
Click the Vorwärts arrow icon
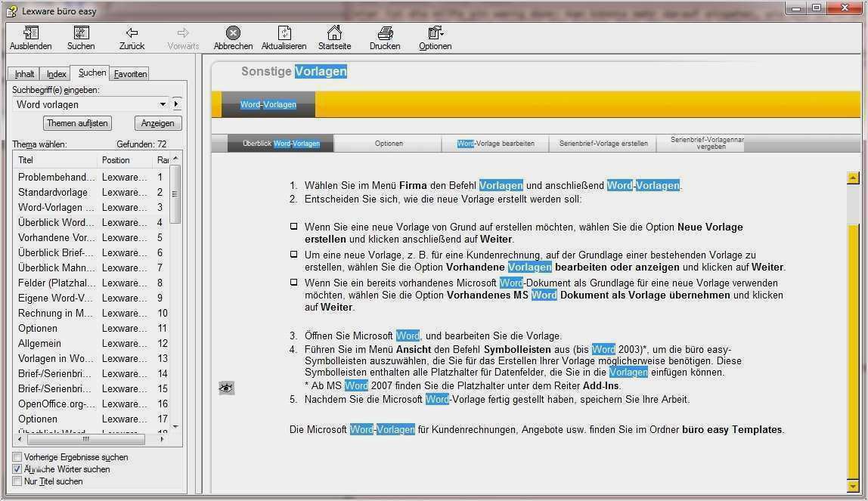point(183,33)
